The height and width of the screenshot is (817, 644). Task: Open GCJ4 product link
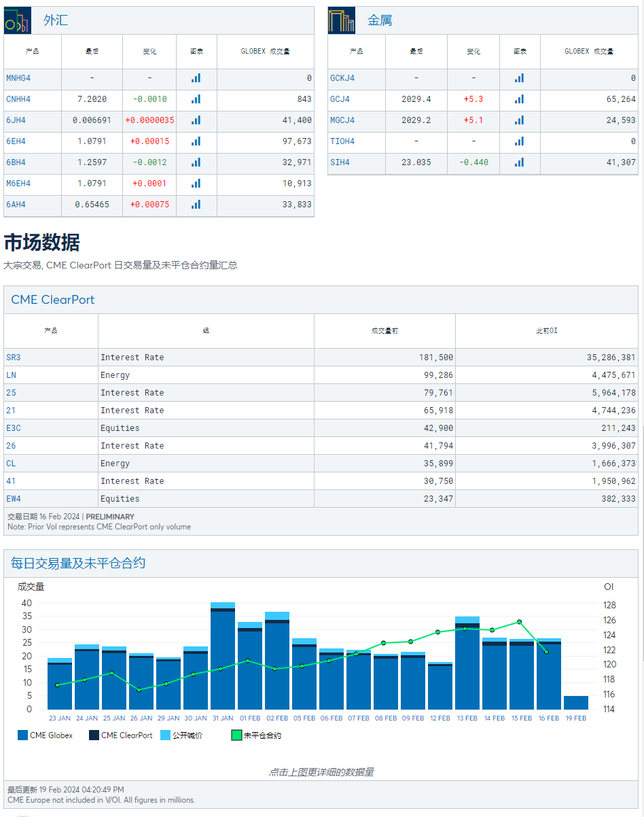point(340,99)
